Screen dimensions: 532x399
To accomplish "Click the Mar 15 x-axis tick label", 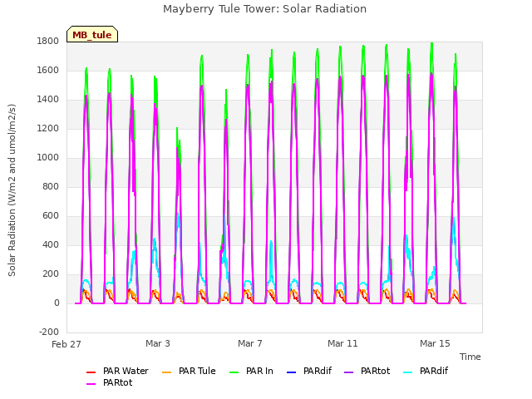I will pos(435,343).
